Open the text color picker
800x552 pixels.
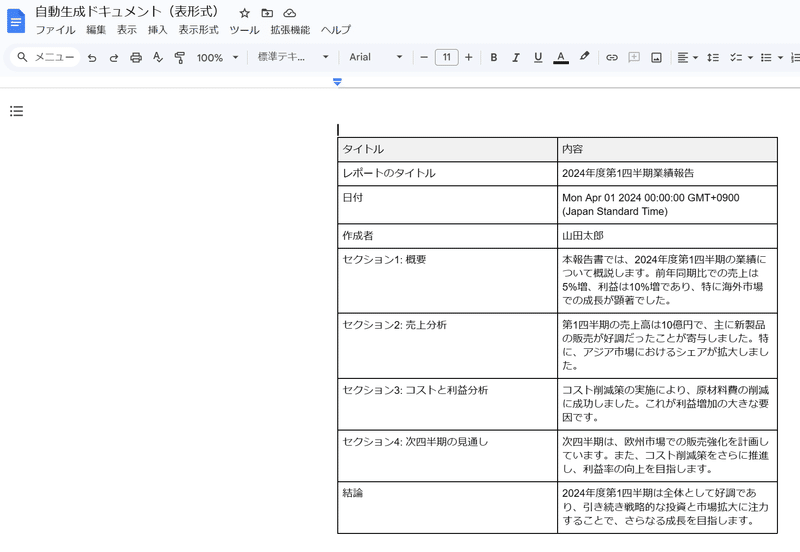coord(561,57)
